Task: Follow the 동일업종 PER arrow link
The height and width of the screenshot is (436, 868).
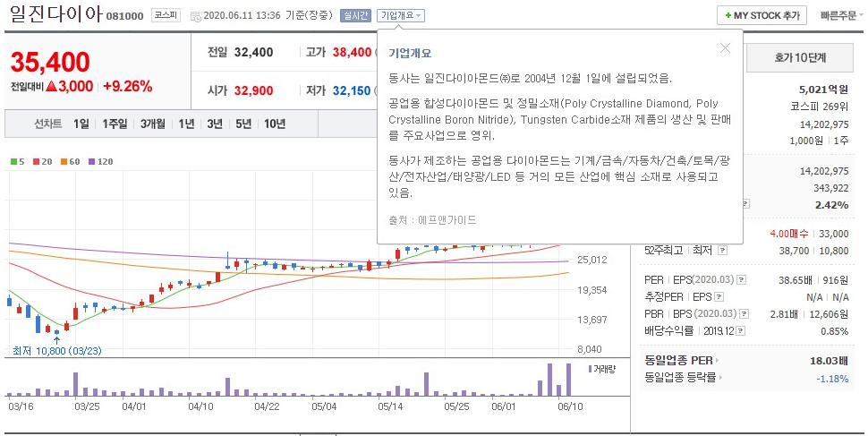Action: click(717, 361)
